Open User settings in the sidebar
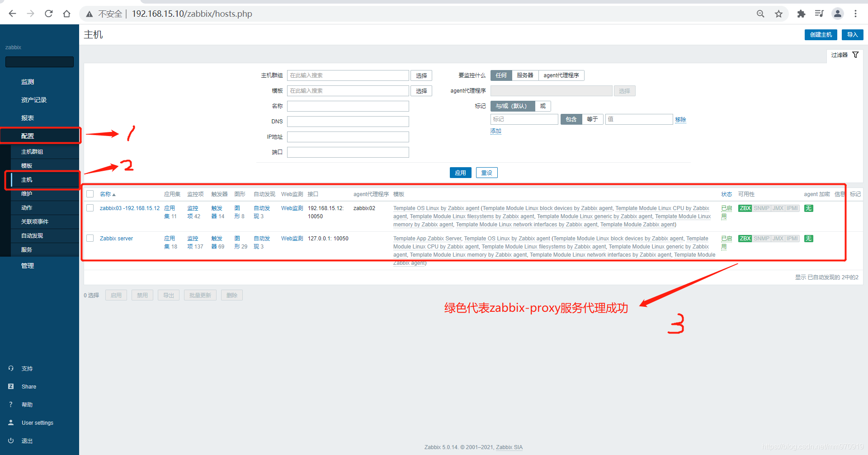The height and width of the screenshot is (455, 868). coord(37,422)
